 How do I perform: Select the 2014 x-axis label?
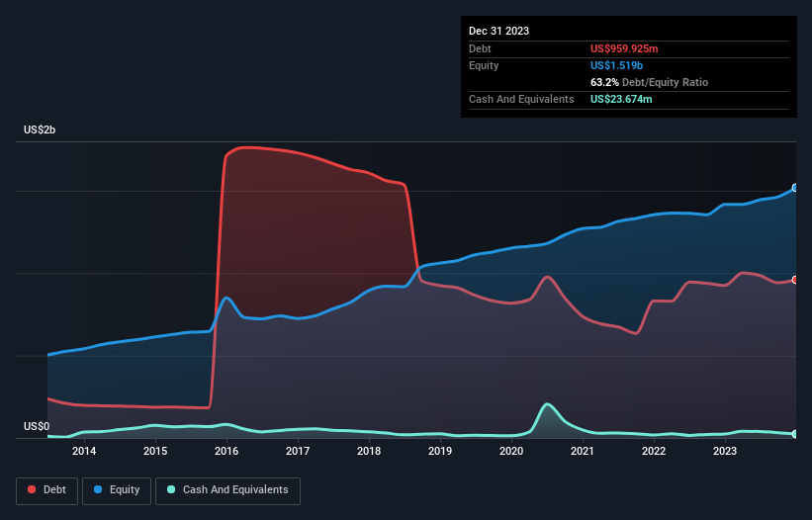84,451
